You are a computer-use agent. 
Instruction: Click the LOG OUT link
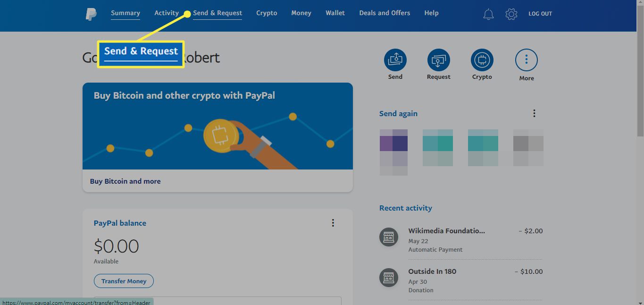tap(540, 14)
